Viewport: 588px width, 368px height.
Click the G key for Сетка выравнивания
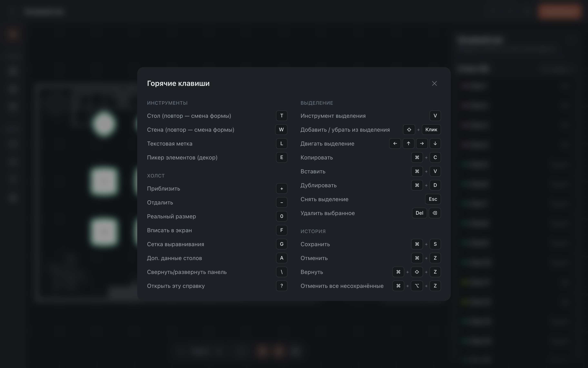pos(282,244)
